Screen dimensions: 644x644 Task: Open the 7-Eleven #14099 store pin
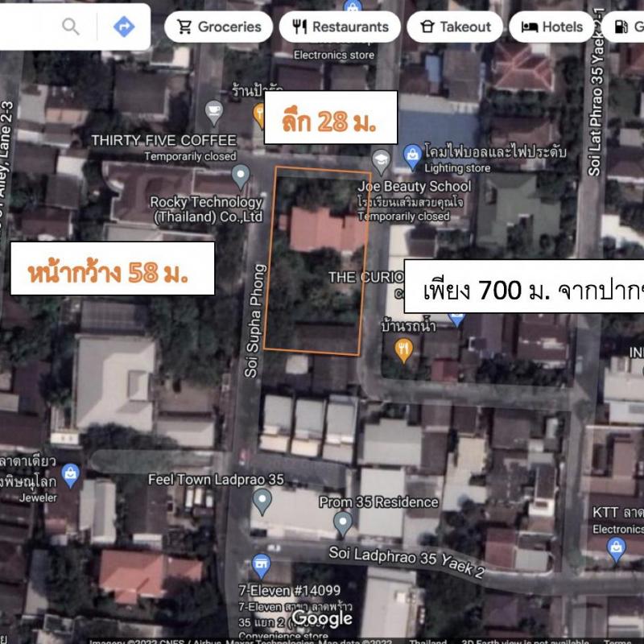point(261,566)
